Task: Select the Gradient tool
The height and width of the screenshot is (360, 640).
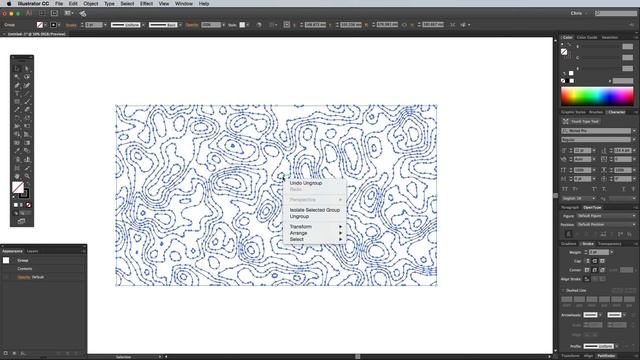Action: click(27, 143)
